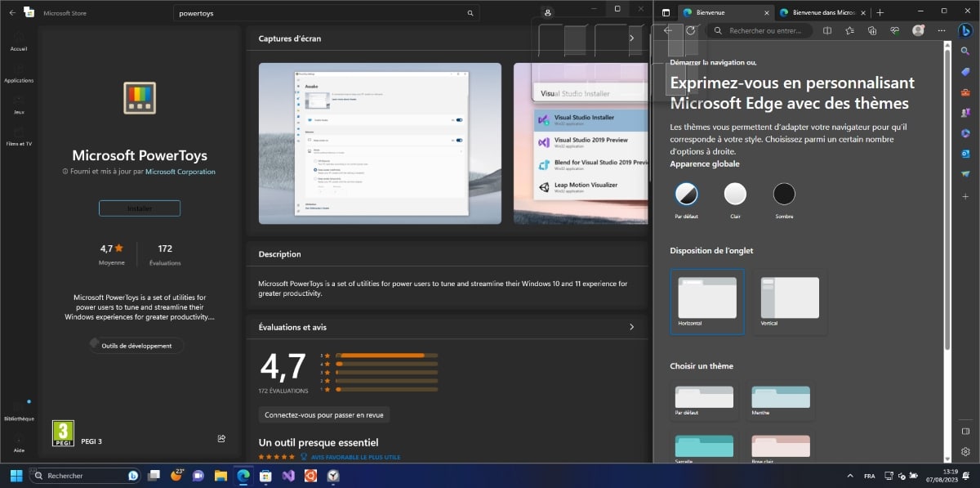Open first PowerToys screenshot thumbnail
Screen dimensions: 980x488
(380, 143)
